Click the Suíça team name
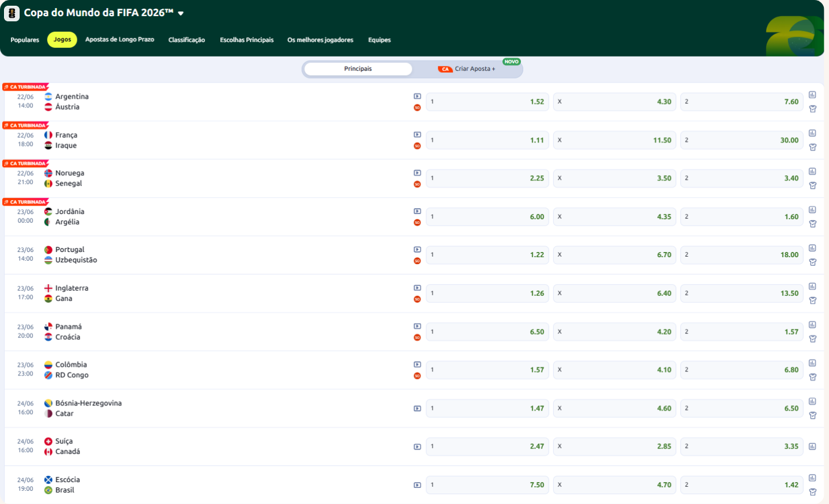The height and width of the screenshot is (504, 829). click(64, 441)
